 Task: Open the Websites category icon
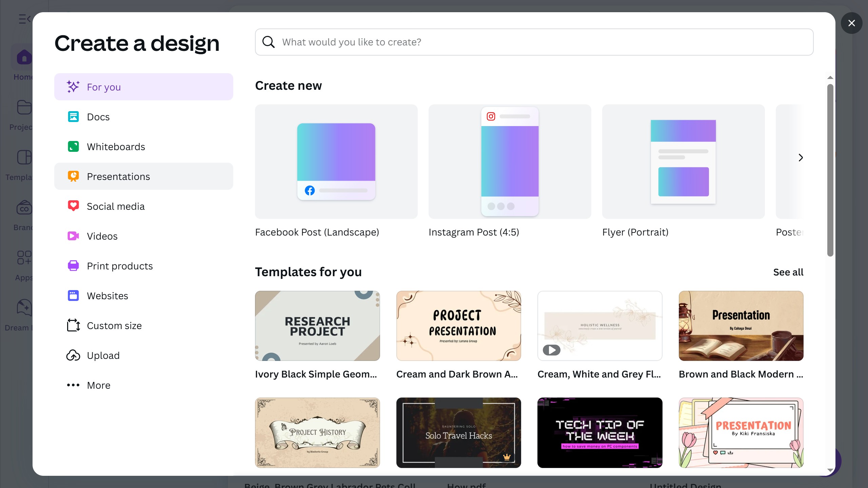[x=73, y=296]
